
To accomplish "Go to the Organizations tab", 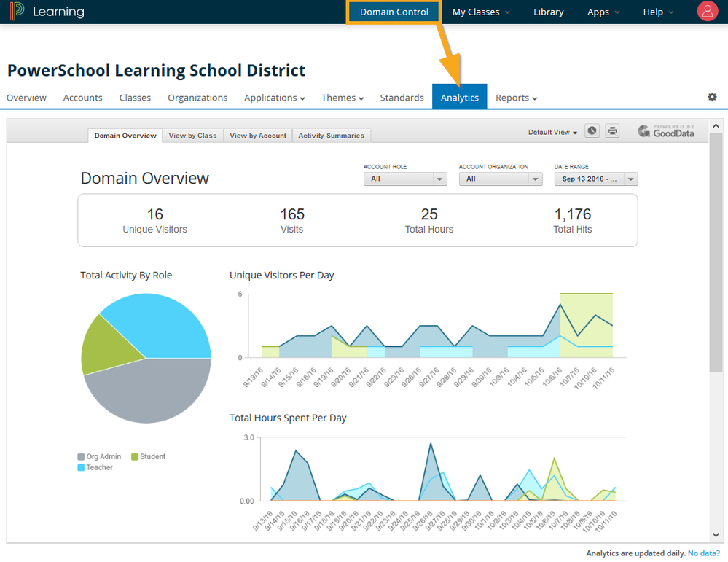I will tap(197, 98).
